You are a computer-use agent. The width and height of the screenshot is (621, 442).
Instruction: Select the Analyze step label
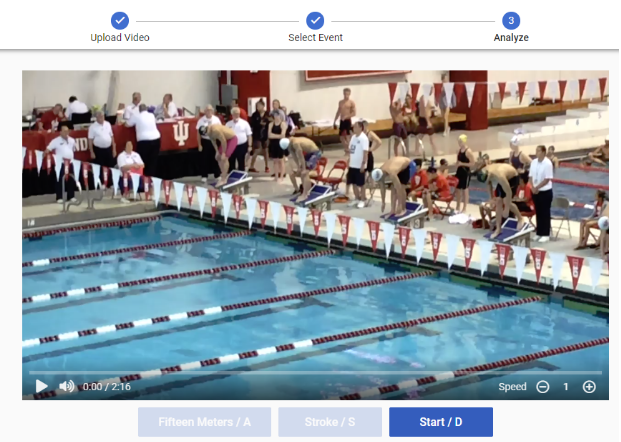tap(511, 38)
